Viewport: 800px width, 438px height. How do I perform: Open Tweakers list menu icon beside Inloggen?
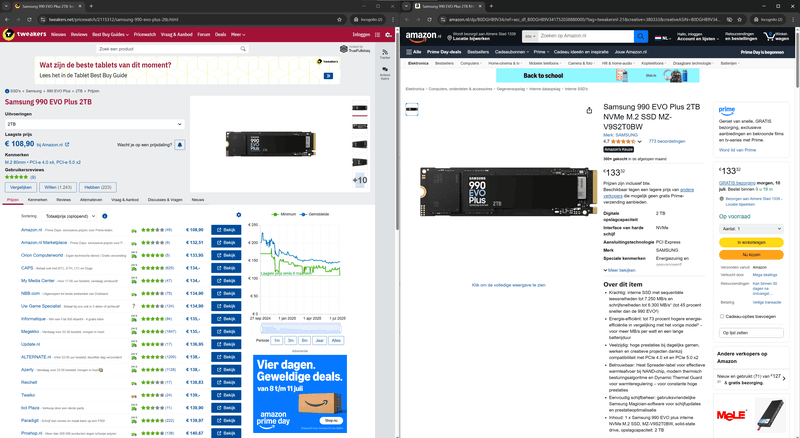[378, 35]
